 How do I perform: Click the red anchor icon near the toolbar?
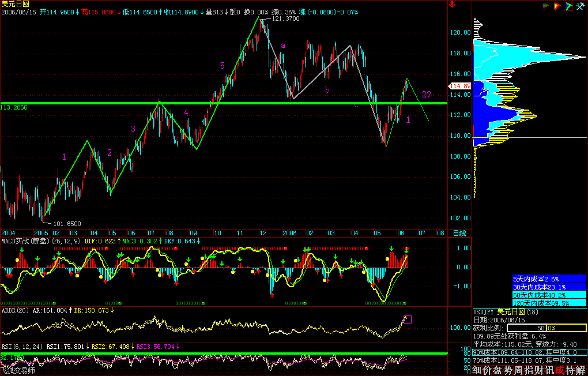pos(452,5)
